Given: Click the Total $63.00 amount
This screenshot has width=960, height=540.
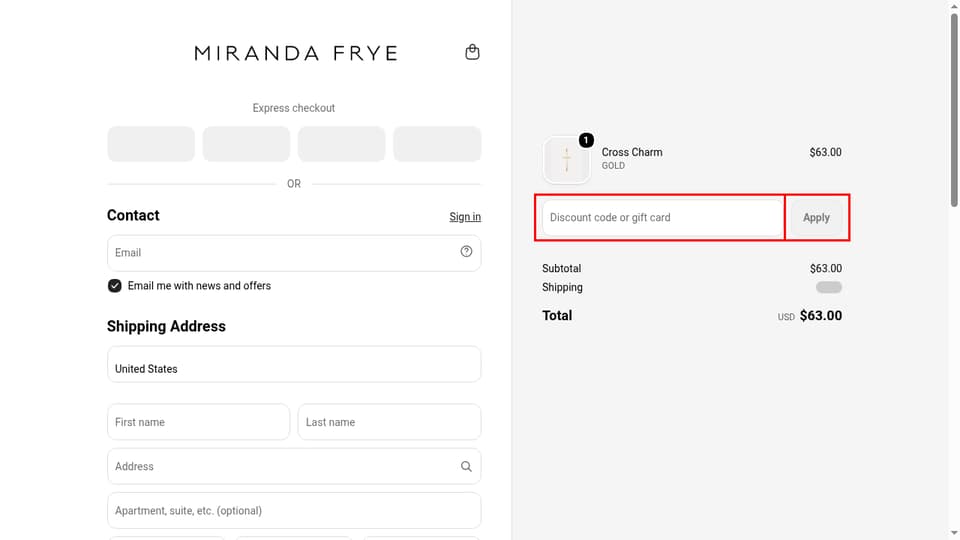Looking at the screenshot, I should 820,315.
